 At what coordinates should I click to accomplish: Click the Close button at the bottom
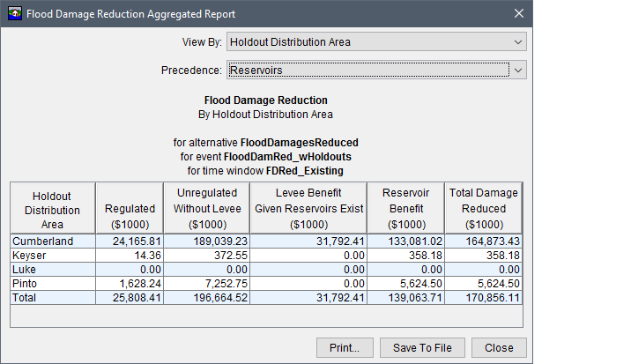click(499, 347)
